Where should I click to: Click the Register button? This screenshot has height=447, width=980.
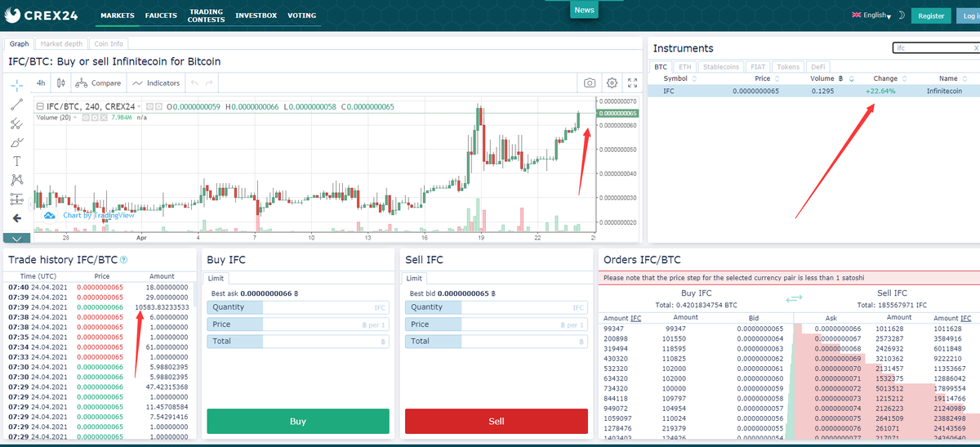pyautogui.click(x=931, y=16)
